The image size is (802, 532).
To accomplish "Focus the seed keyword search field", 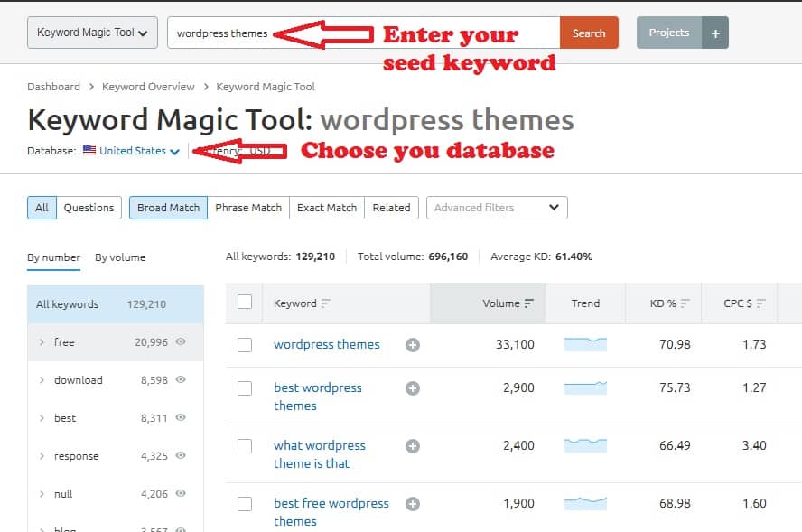I will point(364,33).
